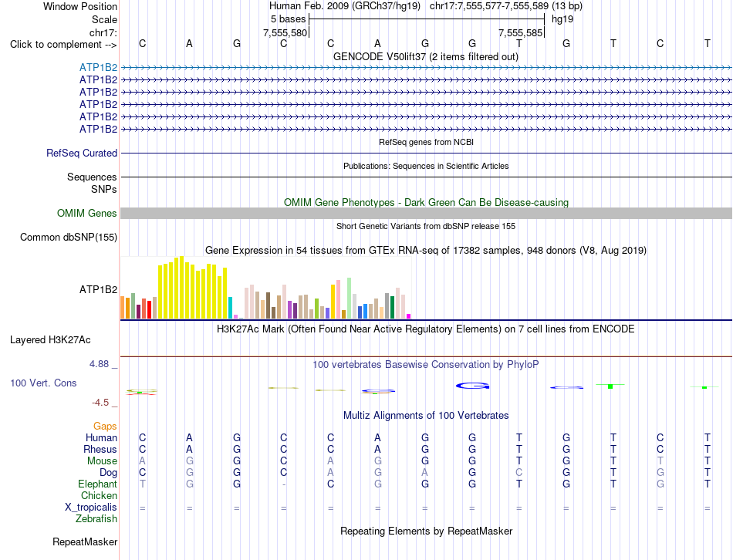Open the OMIM Gene Phenotypes green title
The width and height of the screenshot is (733, 560).
click(427, 202)
